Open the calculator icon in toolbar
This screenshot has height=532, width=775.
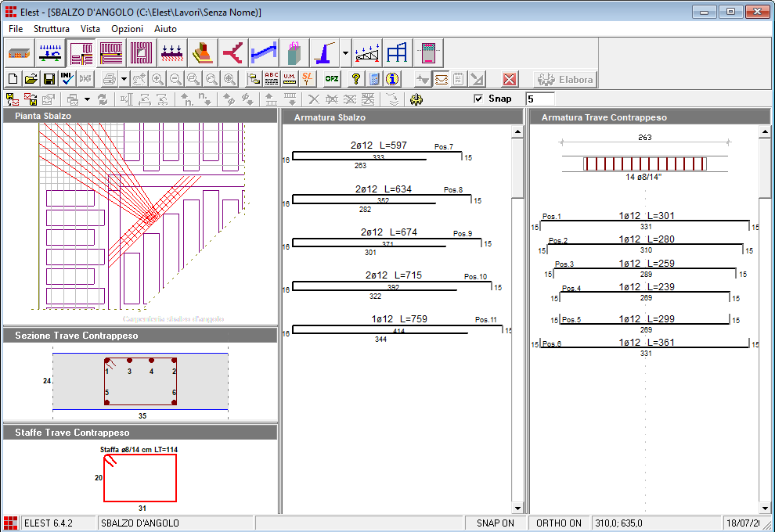coord(374,79)
